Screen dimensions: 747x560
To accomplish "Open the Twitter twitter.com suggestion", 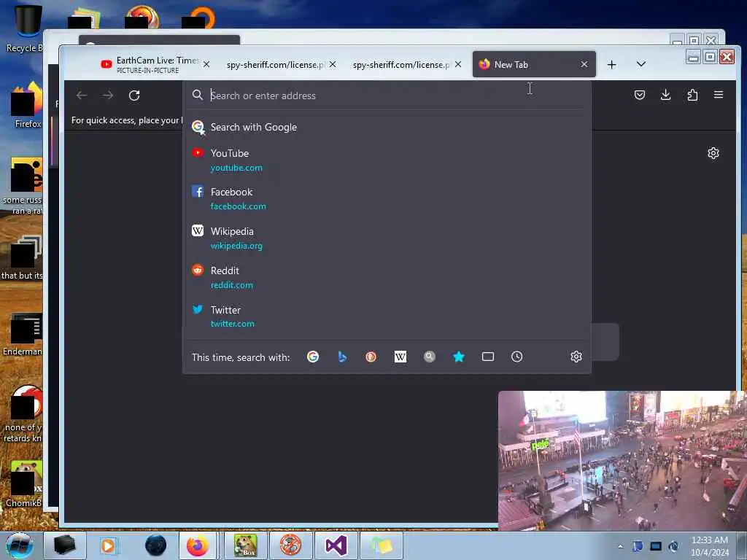I will 387,316.
